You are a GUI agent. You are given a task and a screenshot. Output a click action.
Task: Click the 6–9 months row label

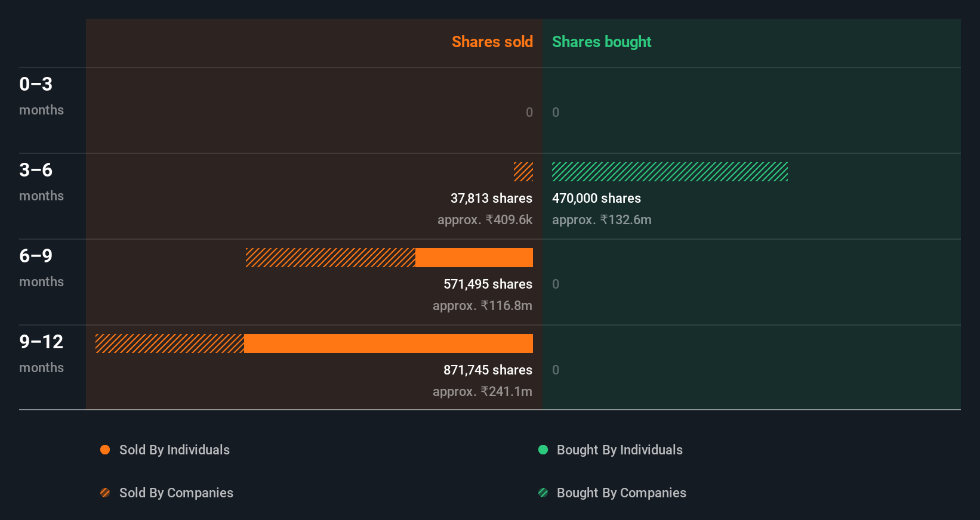click(41, 268)
